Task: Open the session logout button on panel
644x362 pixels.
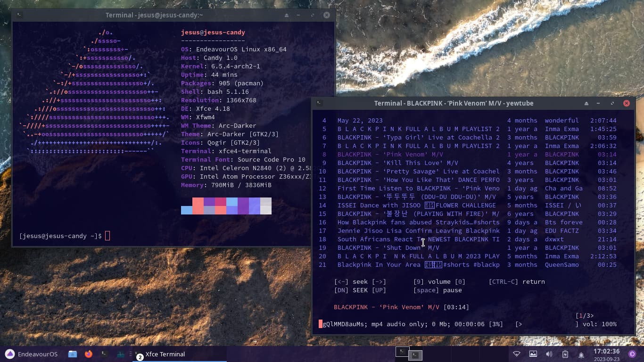Action: (633, 354)
